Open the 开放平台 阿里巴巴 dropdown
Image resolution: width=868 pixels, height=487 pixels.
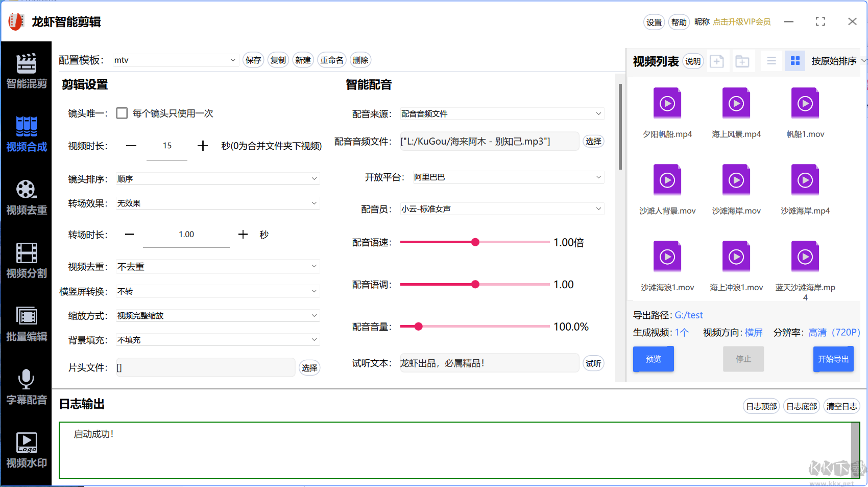[x=509, y=177]
